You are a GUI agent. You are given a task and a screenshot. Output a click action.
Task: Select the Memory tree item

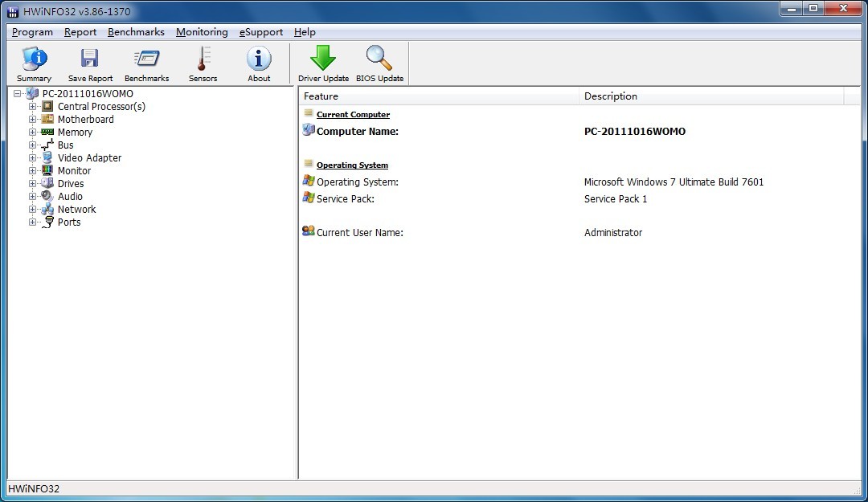[x=75, y=133]
